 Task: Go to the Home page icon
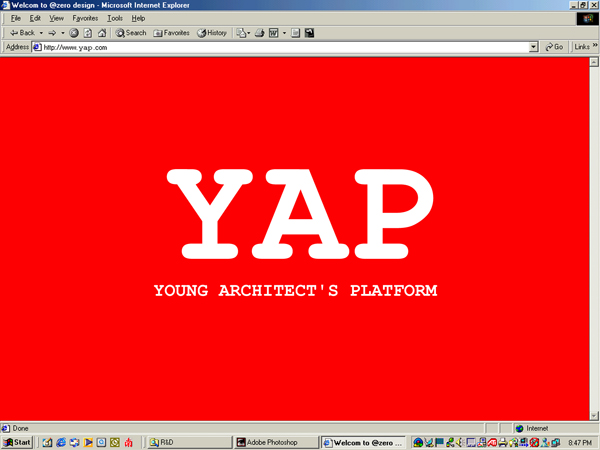(x=102, y=33)
